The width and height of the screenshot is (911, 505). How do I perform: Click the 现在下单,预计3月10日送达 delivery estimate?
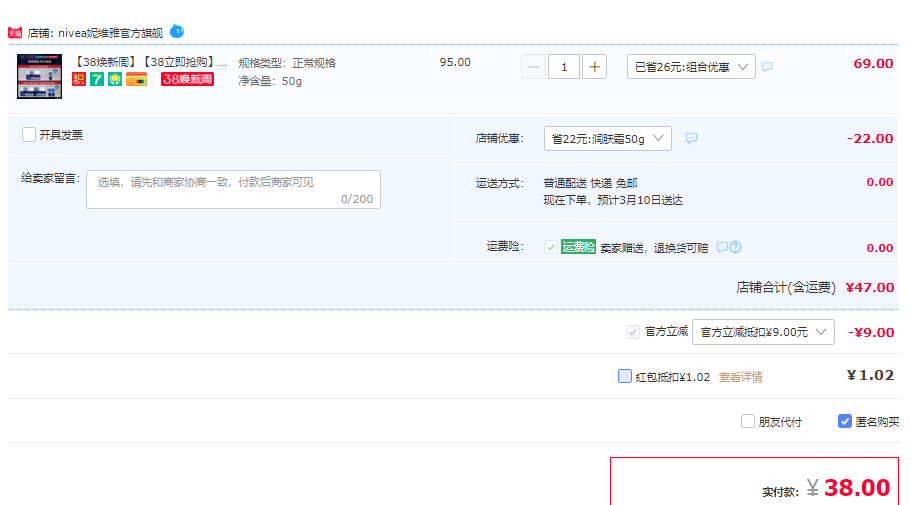coord(613,200)
